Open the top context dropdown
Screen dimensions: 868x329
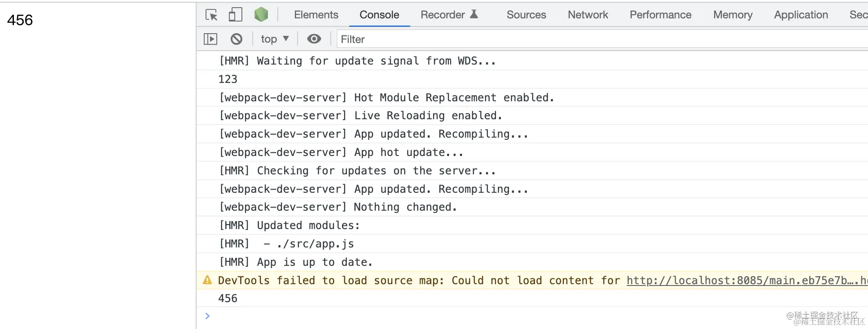pyautogui.click(x=275, y=39)
